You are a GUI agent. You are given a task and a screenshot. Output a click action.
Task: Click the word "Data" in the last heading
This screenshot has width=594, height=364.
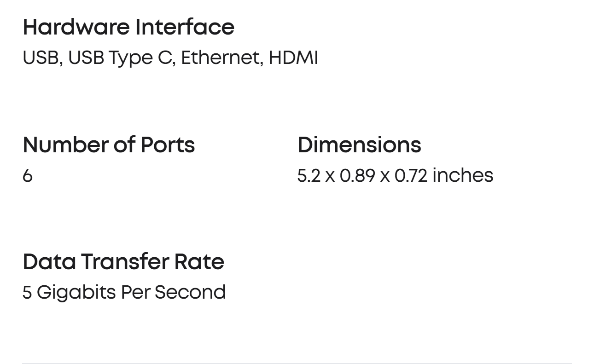pos(49,262)
